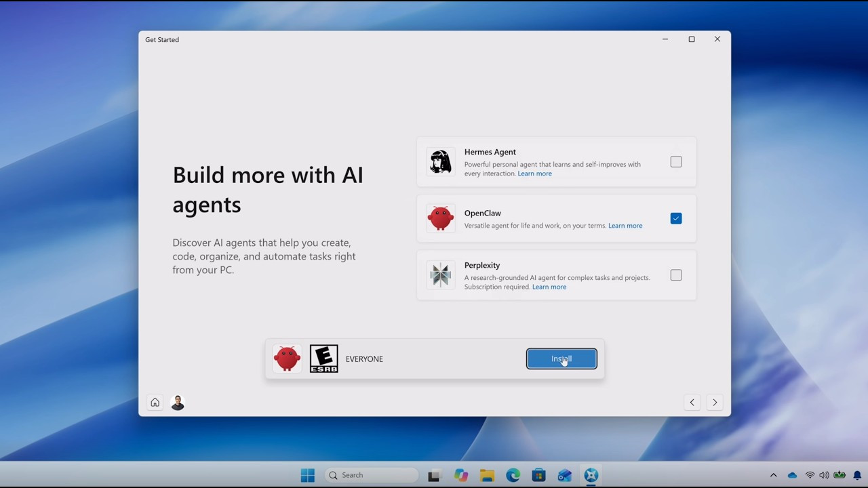Select the "OpenClaw" title text
This screenshot has height=488, width=868.
[x=483, y=213]
